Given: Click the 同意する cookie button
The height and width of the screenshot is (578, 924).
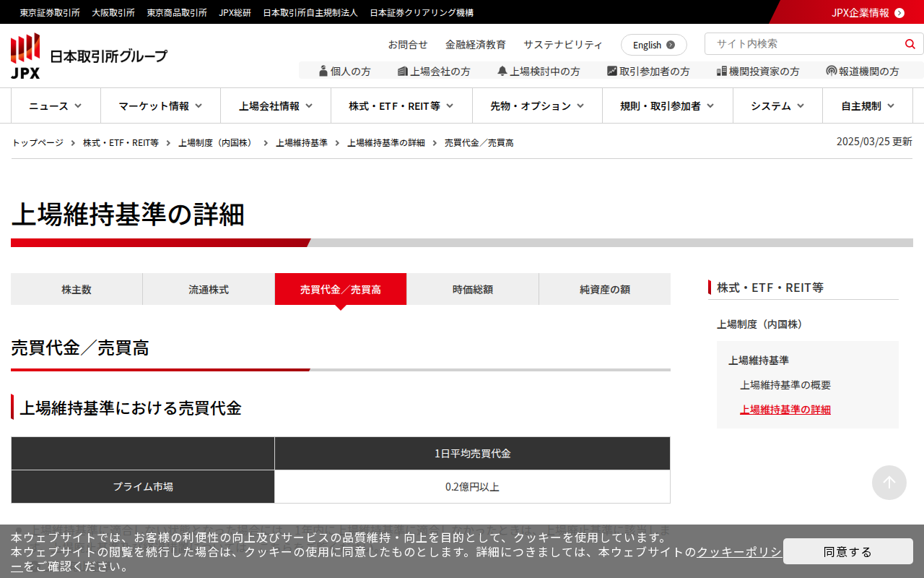Looking at the screenshot, I should pos(848,551).
